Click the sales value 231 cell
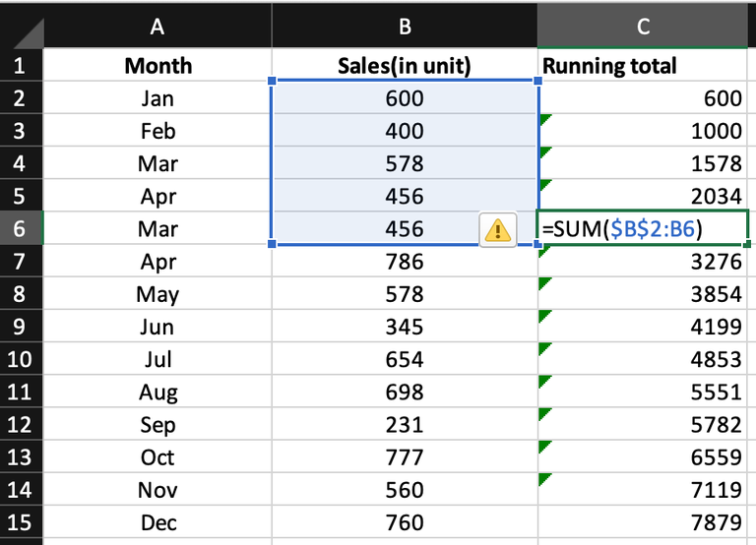This screenshot has height=545, width=756. 404,424
